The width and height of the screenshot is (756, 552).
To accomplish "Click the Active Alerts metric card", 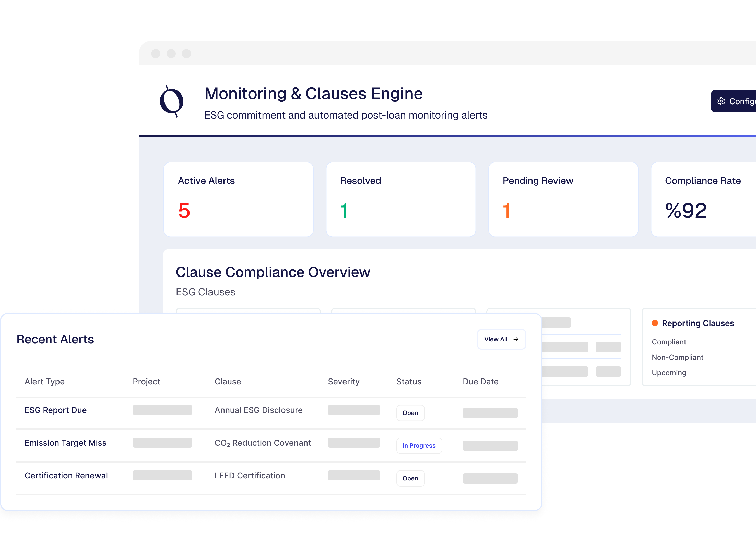I will click(238, 200).
